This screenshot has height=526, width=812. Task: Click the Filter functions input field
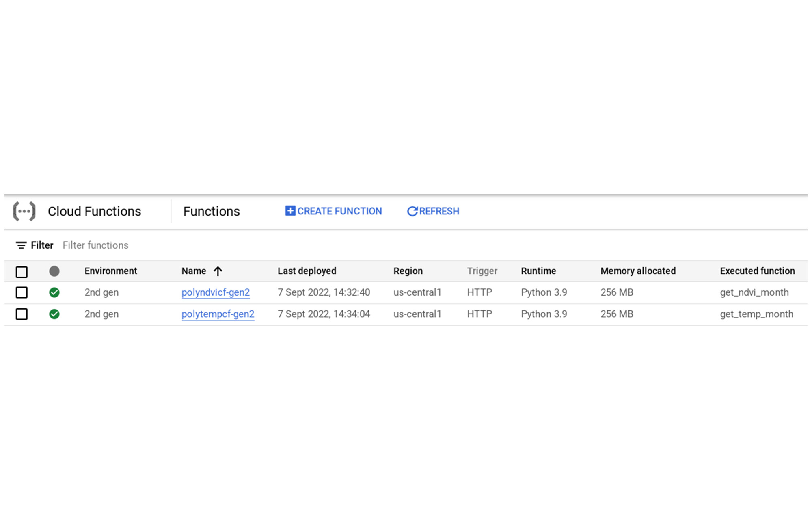coord(96,245)
